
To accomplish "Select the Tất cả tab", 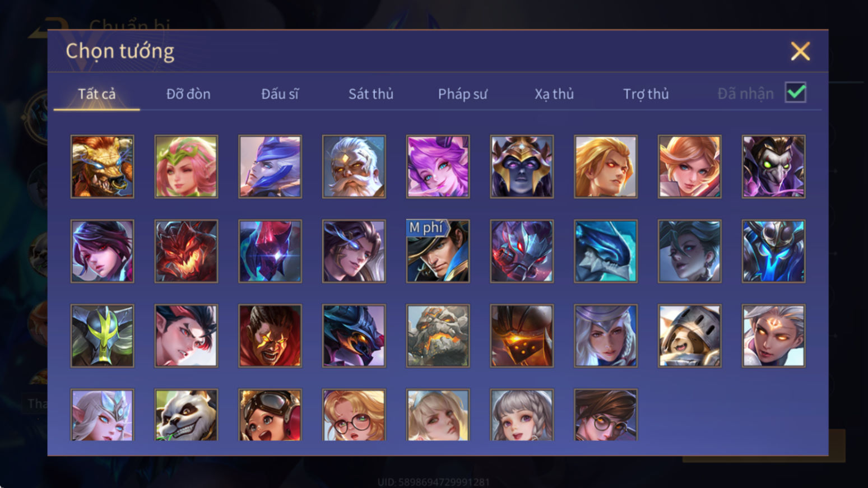I will click(x=96, y=94).
